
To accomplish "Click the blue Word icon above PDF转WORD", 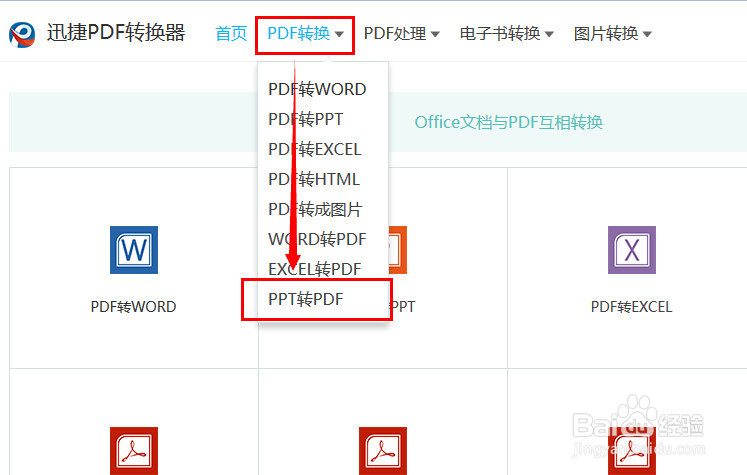I will pyautogui.click(x=134, y=250).
